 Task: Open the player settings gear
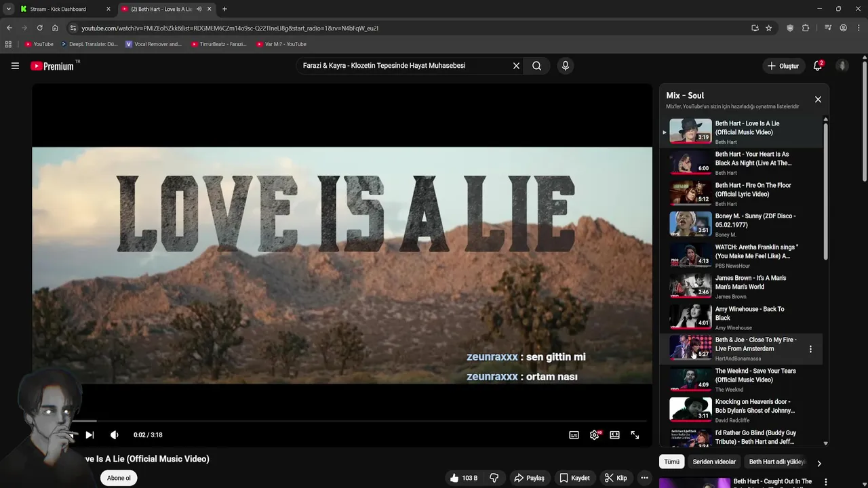595,435
